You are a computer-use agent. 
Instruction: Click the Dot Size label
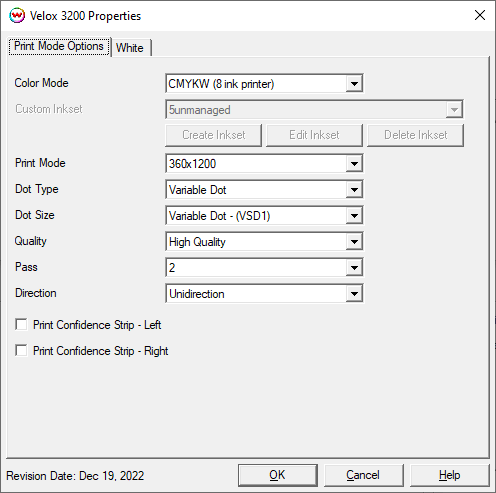[x=35, y=215]
